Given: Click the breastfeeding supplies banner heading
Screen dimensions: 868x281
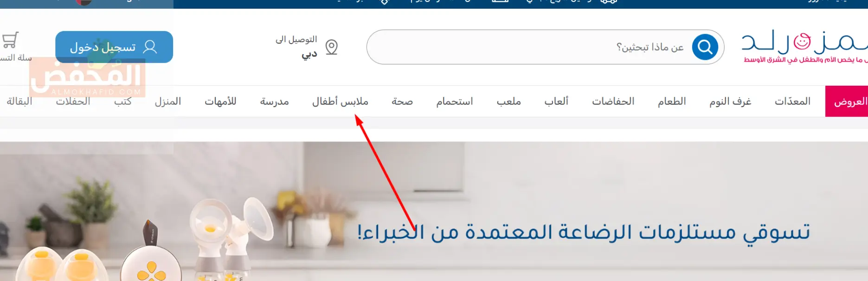Looking at the screenshot, I should 584,232.
